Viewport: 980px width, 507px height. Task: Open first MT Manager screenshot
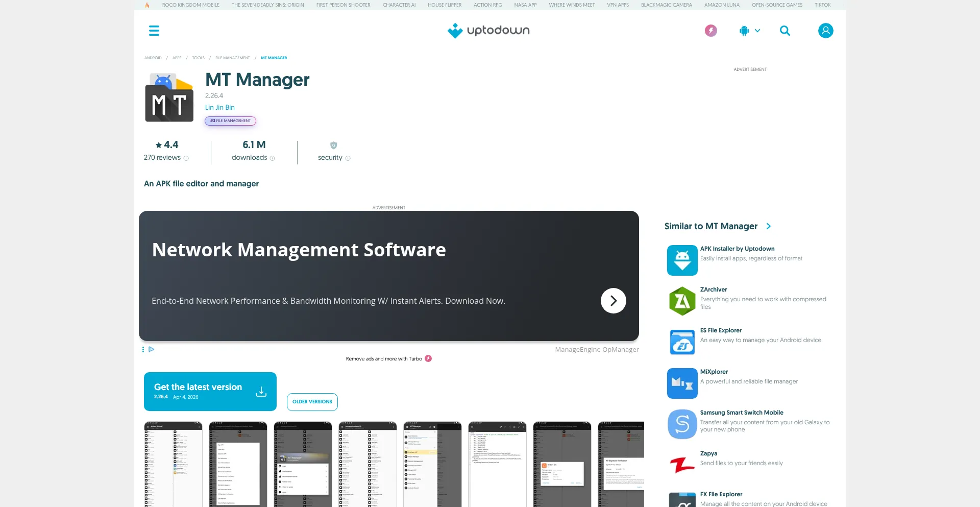(174, 464)
